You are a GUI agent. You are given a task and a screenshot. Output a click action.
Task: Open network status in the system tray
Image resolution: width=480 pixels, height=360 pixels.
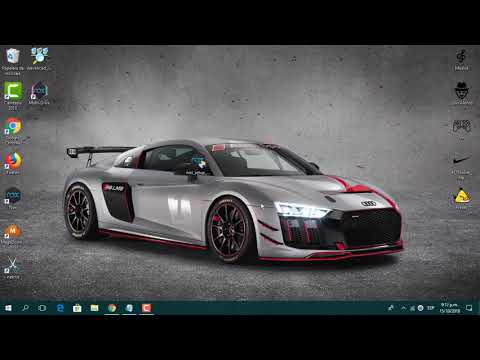(412, 308)
